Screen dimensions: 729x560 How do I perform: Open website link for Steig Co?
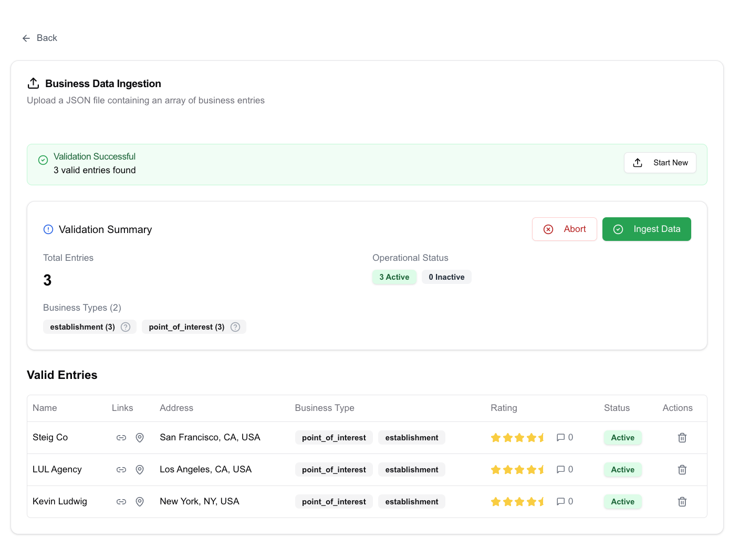(x=121, y=438)
